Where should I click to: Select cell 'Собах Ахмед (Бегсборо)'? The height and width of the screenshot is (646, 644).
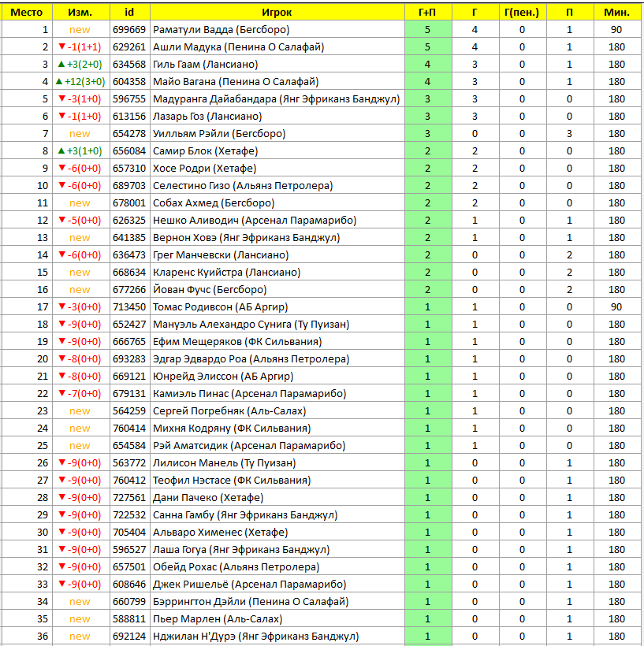point(277,202)
